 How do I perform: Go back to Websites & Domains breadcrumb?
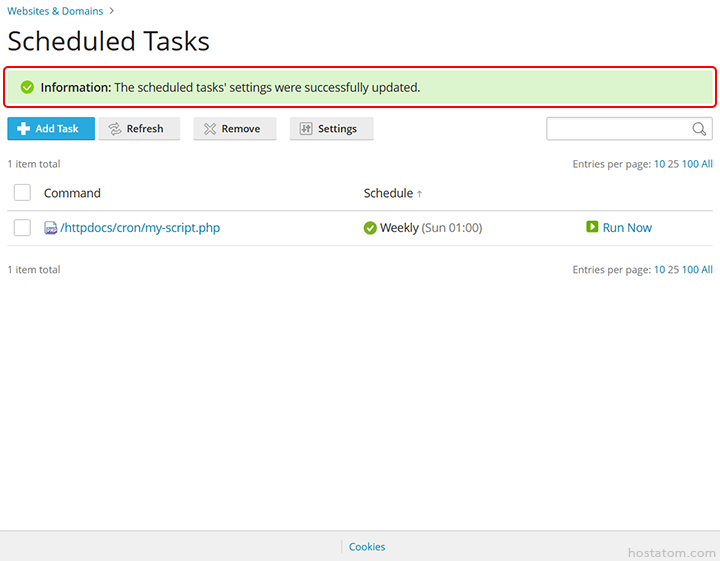[55, 11]
